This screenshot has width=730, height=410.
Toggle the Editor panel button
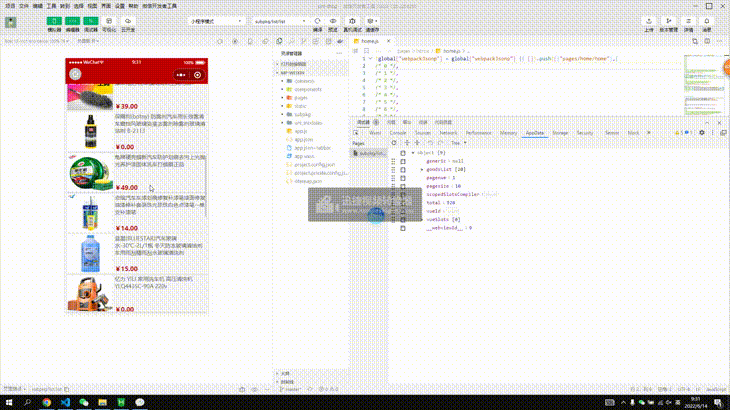point(73,21)
